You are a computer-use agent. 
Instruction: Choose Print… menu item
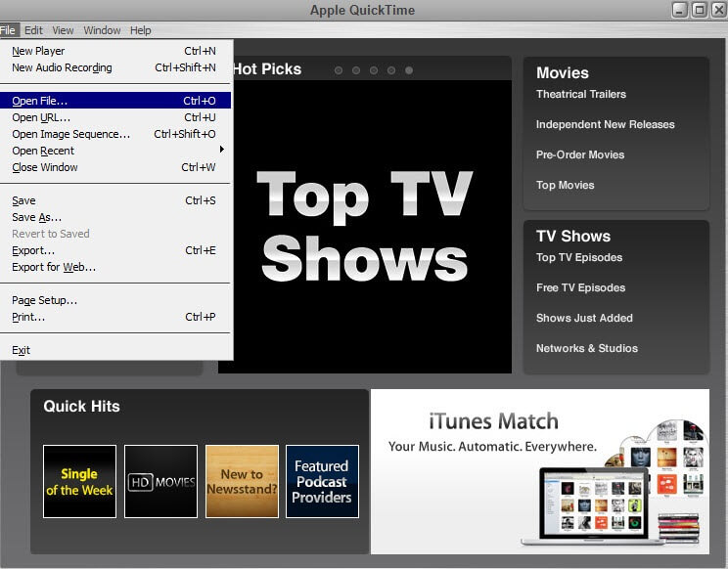point(115,317)
